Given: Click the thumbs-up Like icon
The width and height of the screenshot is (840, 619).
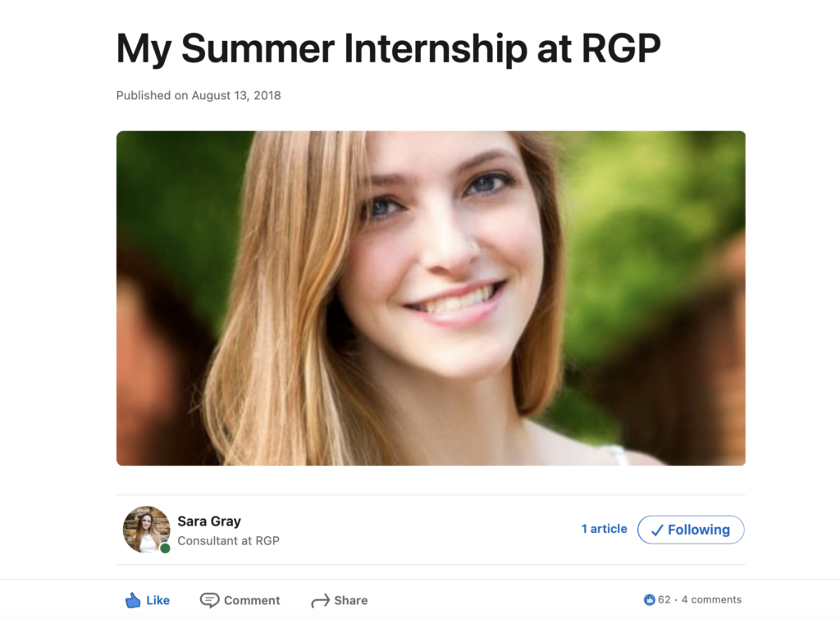Looking at the screenshot, I should click(133, 600).
